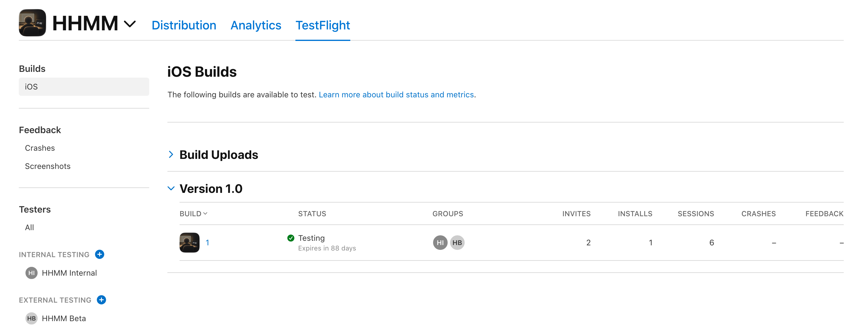Show All testers
This screenshot has width=868, height=336.
click(29, 227)
